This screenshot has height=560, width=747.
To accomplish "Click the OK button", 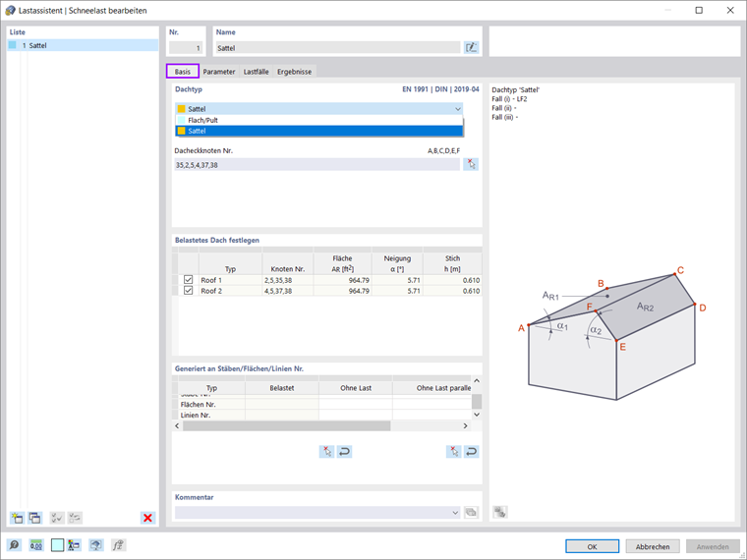I will point(592,546).
